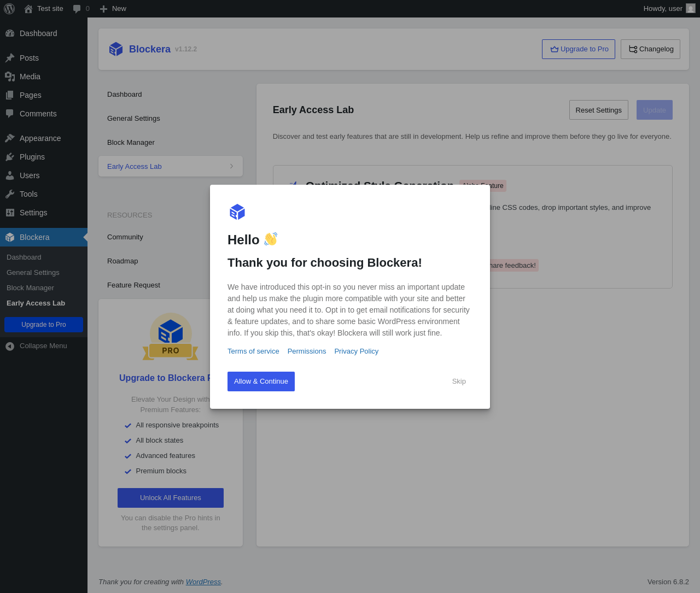
Task: Click the Update button
Action: tap(655, 110)
